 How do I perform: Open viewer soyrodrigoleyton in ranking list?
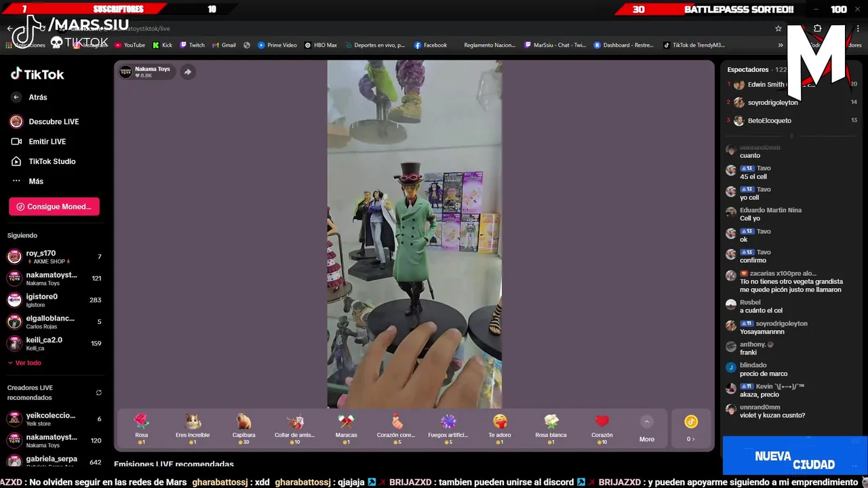pyautogui.click(x=773, y=103)
